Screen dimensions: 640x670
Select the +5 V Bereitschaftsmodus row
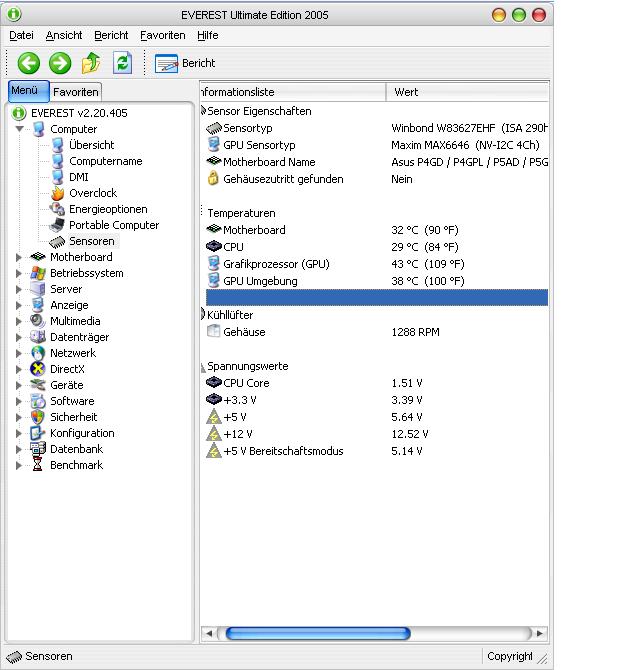click(377, 451)
